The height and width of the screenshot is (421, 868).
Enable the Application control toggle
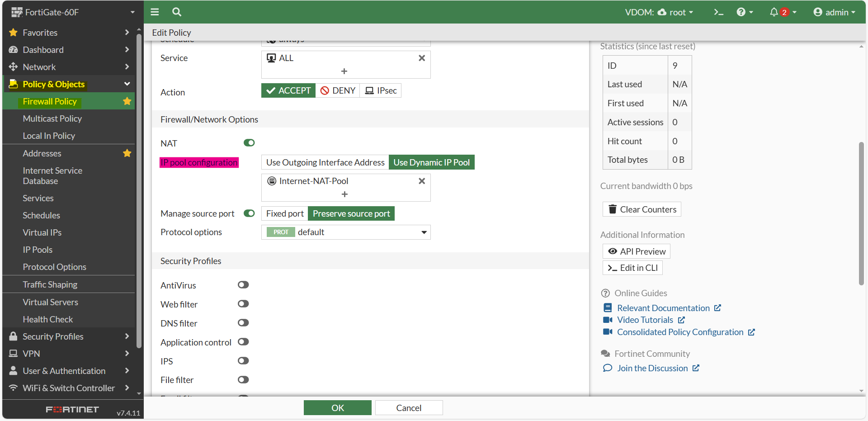coord(243,342)
